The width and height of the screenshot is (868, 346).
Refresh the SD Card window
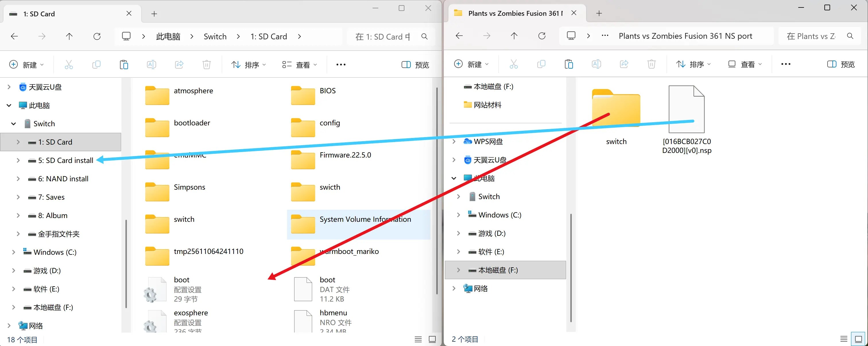pyautogui.click(x=97, y=36)
